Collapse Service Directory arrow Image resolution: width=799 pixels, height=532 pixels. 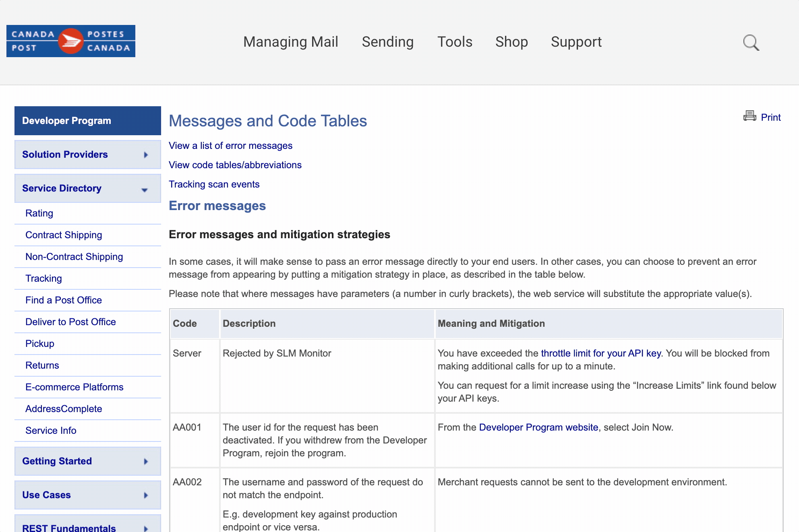145,190
